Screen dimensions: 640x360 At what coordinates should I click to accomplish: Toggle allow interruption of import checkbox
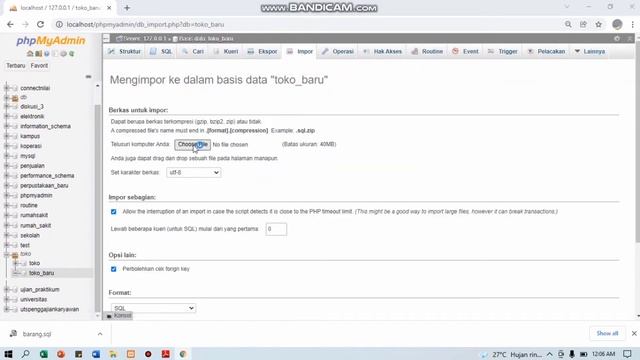pyautogui.click(x=113, y=212)
